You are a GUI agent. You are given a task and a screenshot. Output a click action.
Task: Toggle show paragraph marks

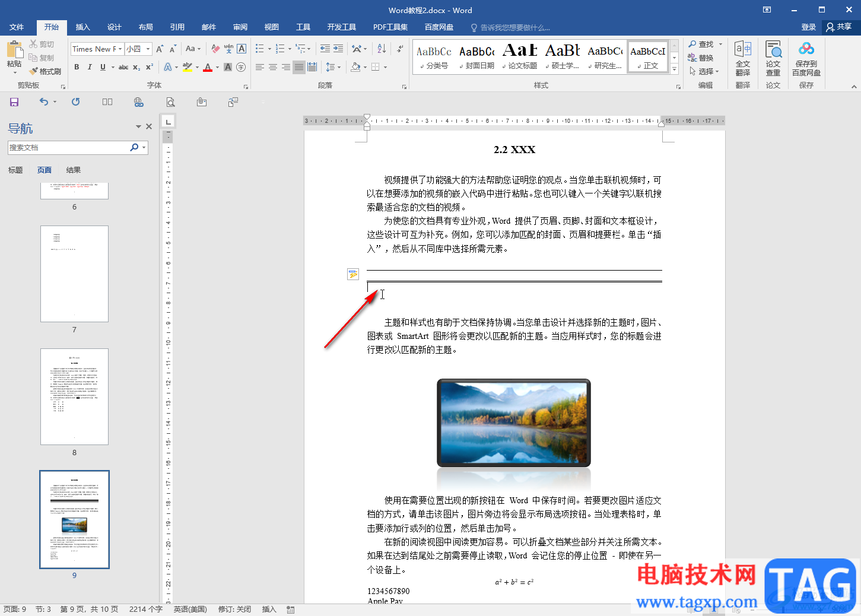[x=401, y=49]
